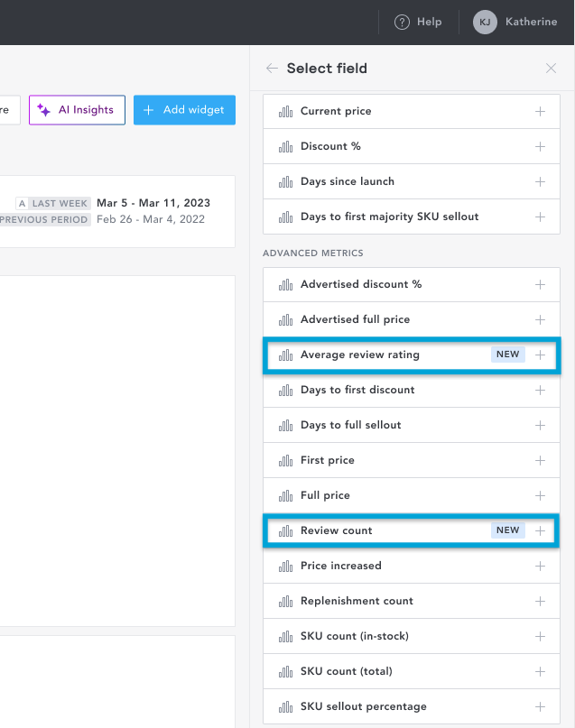Add the SKU sellout percentage field
This screenshot has height=728, width=575.
(x=540, y=706)
